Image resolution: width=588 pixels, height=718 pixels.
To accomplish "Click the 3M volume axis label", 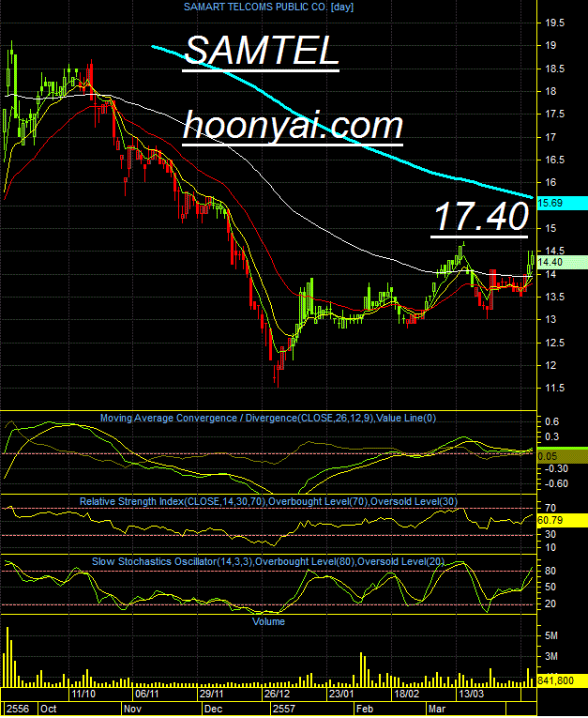I will click(x=551, y=656).
